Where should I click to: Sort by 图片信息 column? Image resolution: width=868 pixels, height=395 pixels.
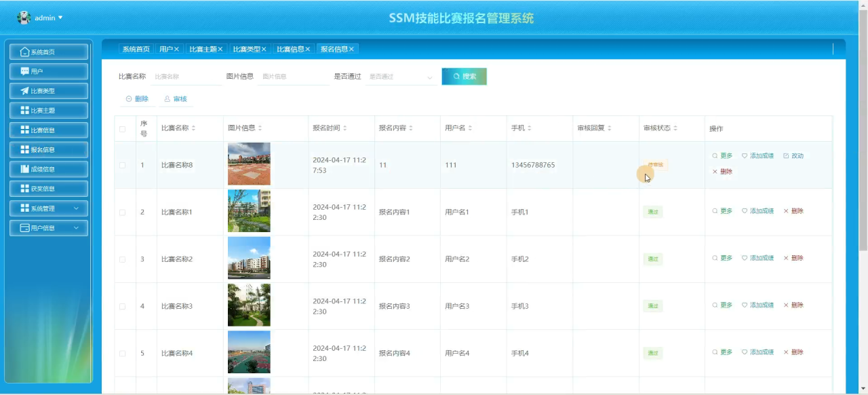(260, 128)
